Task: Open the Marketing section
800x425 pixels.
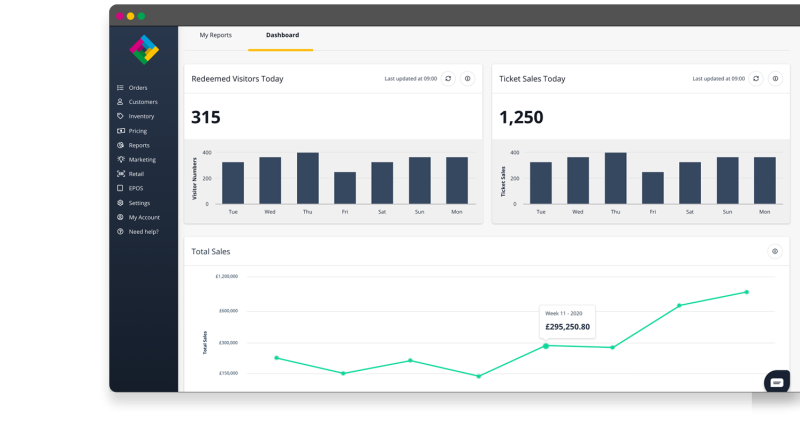Action: pyautogui.click(x=141, y=159)
